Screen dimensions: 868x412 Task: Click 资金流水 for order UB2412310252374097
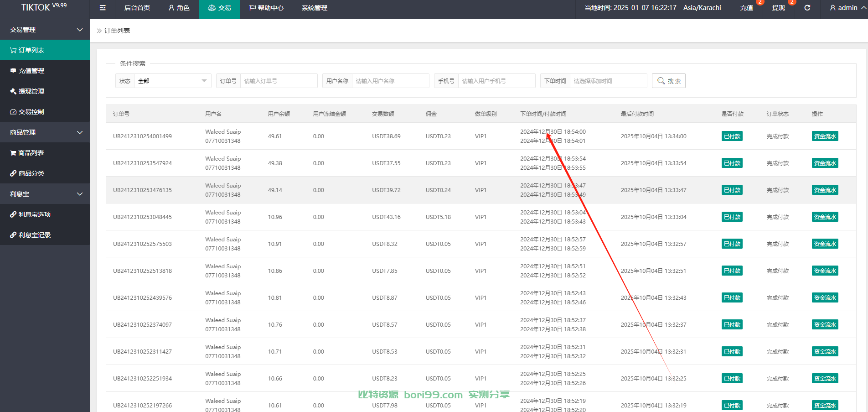pyautogui.click(x=825, y=324)
